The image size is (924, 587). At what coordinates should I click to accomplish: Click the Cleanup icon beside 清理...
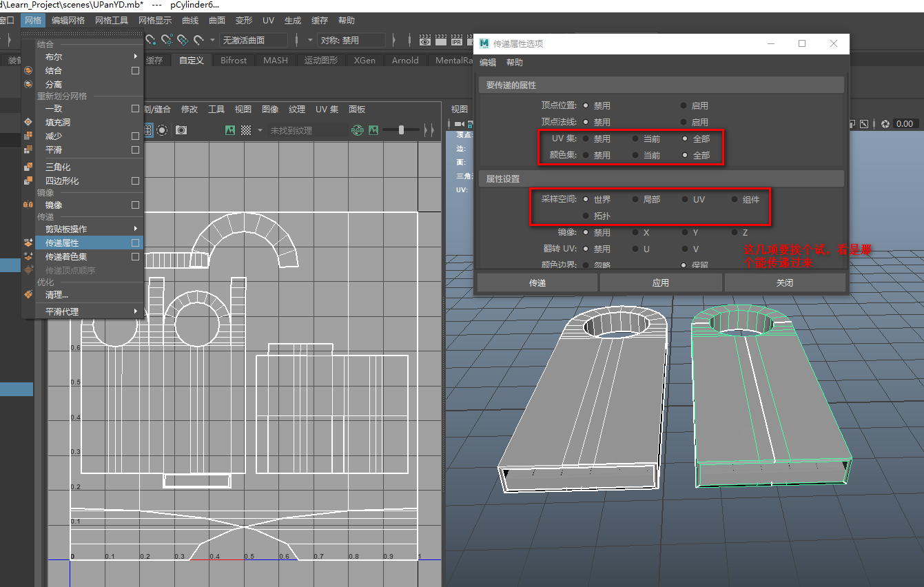point(28,294)
